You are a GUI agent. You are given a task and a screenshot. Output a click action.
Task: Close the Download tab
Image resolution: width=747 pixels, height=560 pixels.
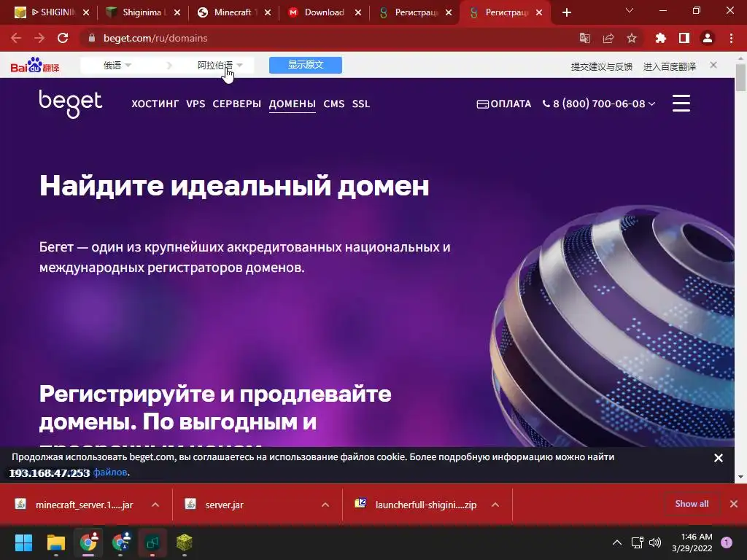(357, 12)
